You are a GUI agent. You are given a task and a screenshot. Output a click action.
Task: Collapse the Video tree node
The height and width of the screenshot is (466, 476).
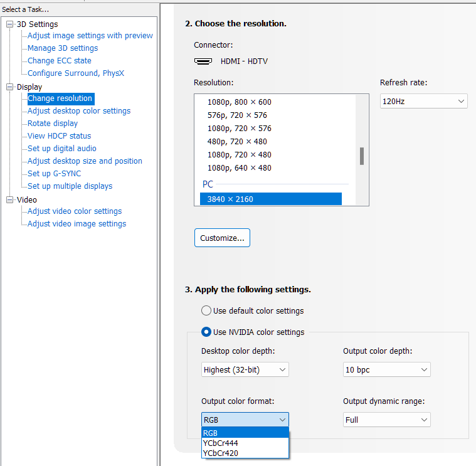(x=9, y=199)
